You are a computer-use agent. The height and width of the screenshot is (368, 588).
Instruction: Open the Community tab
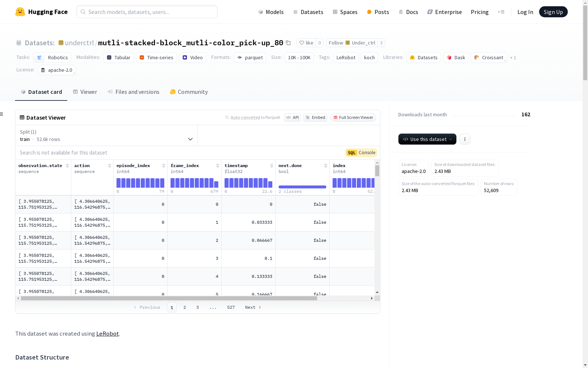[189, 92]
